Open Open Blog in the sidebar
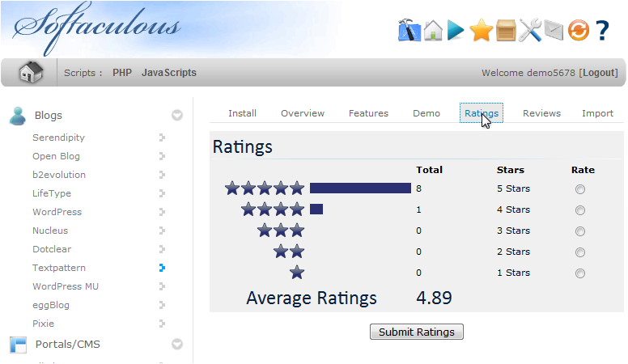628x364 pixels. click(x=56, y=156)
